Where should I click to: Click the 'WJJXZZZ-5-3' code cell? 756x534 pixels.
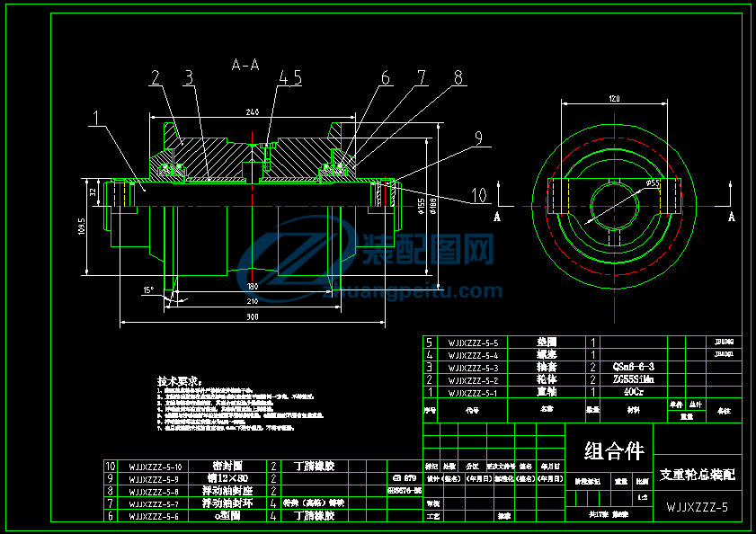pos(473,368)
